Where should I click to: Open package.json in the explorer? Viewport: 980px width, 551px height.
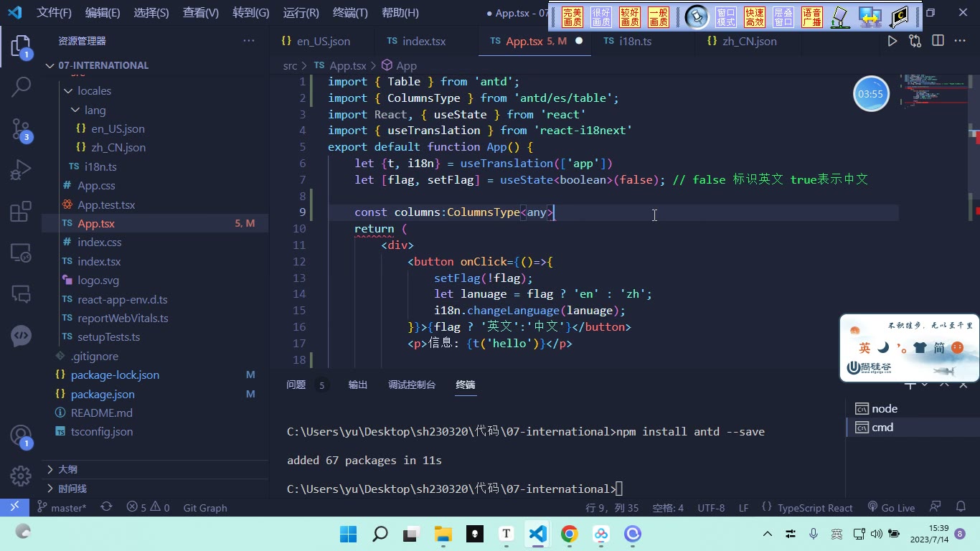[103, 394]
